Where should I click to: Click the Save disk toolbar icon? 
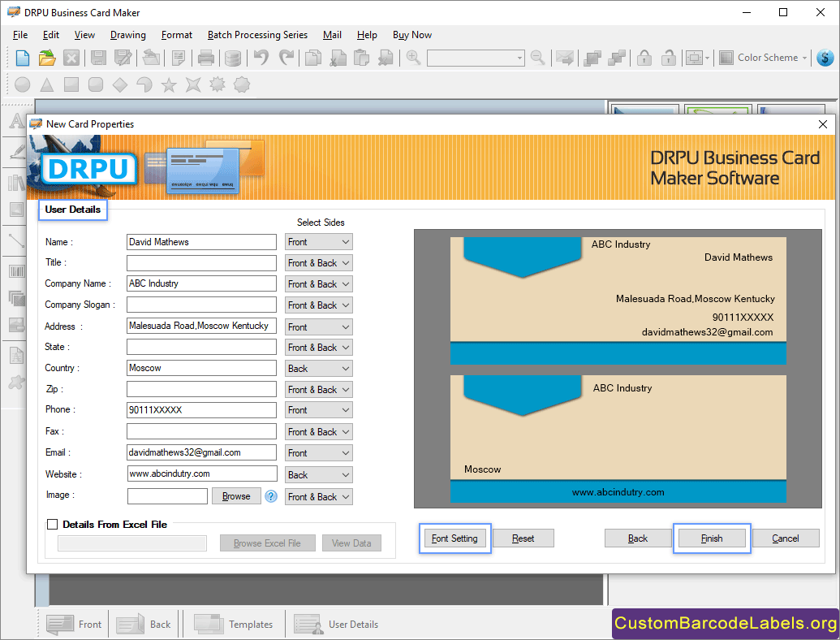coord(98,58)
